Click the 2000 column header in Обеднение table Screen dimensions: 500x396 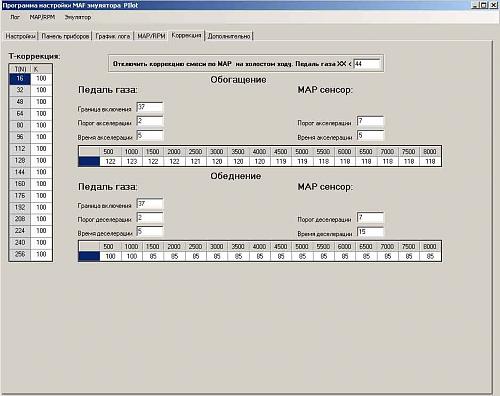coord(175,247)
